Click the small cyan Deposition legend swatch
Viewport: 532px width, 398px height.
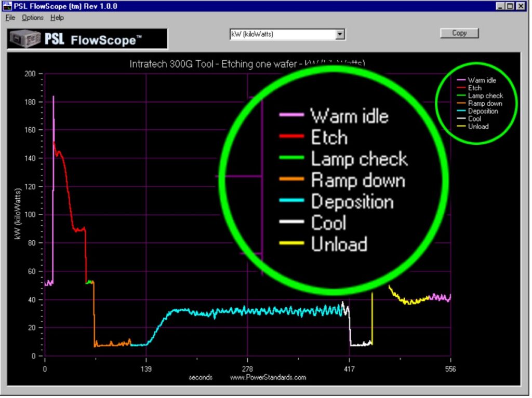click(x=462, y=111)
